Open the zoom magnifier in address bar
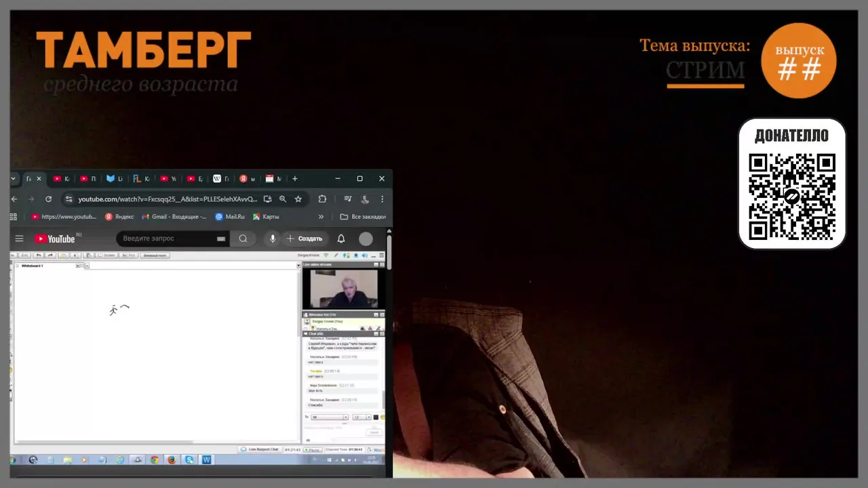This screenshot has height=488, width=868. (x=283, y=199)
